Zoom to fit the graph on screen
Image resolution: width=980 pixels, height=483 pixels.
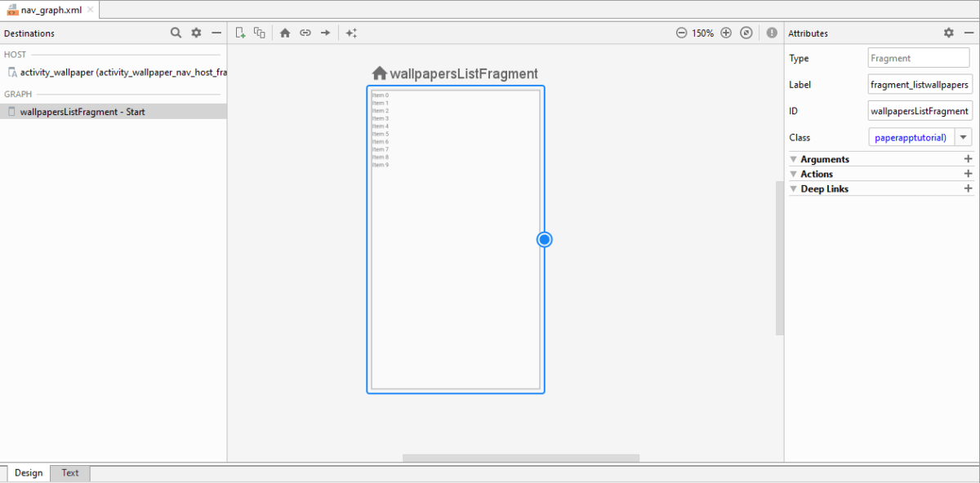tap(746, 33)
